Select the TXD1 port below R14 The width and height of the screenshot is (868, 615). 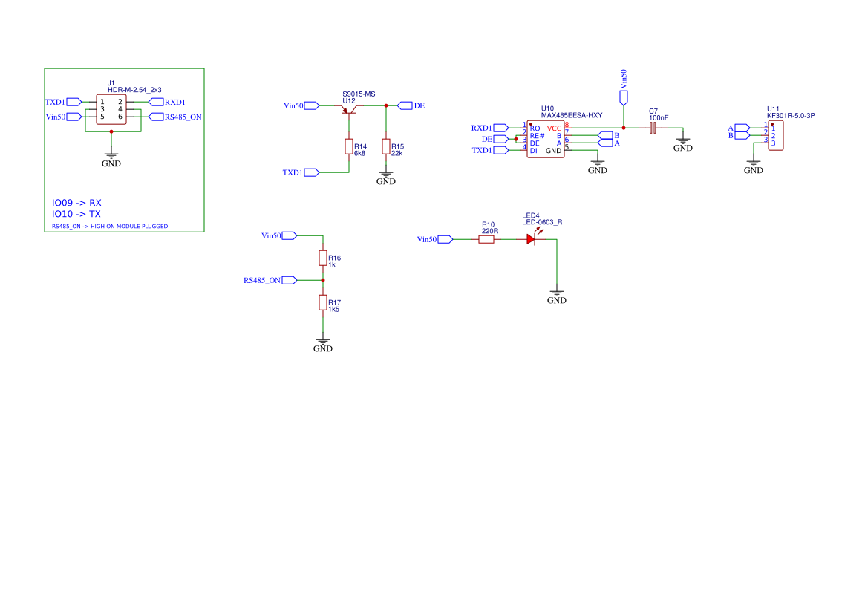[x=312, y=173]
